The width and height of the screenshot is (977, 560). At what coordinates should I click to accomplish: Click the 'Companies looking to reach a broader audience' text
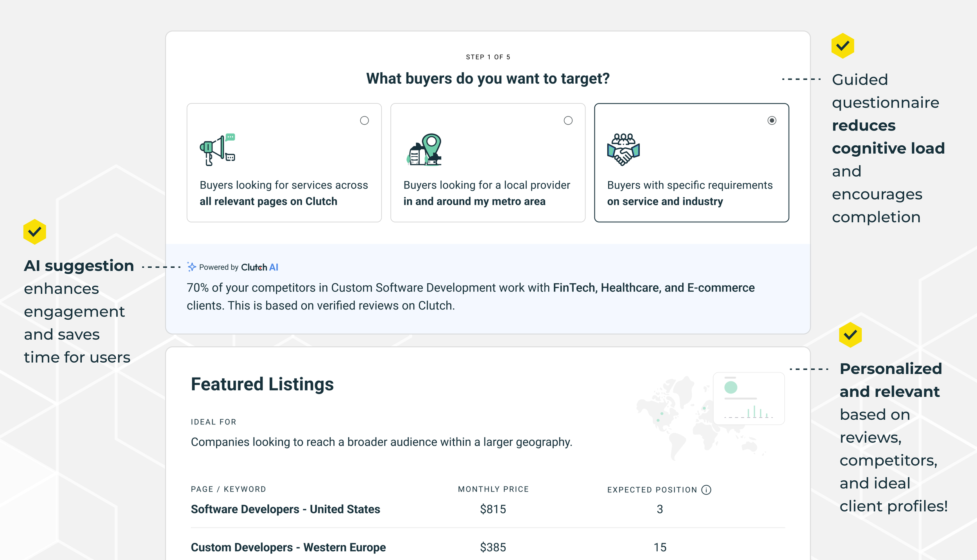[381, 442]
